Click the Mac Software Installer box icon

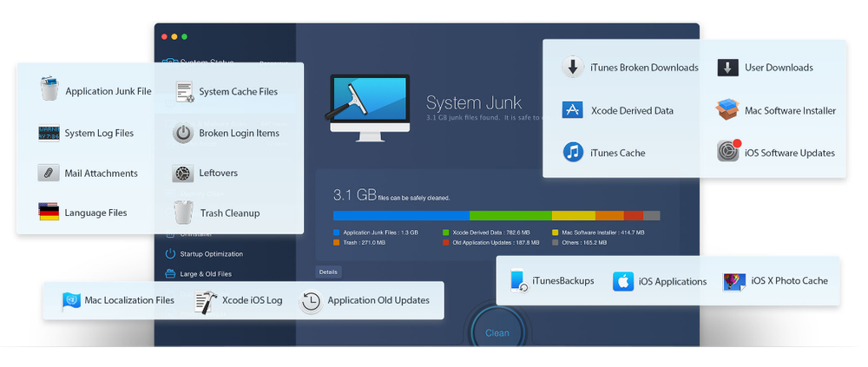click(727, 109)
